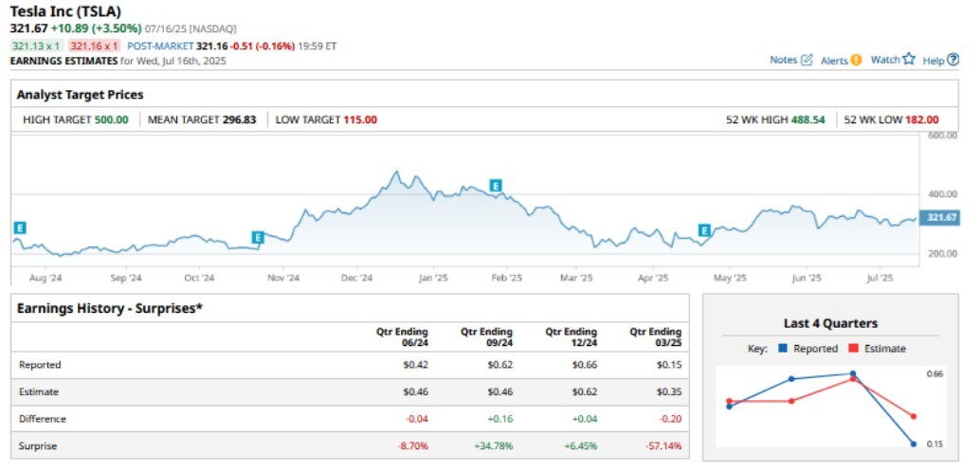Screen dimensions: 980x472
Task: Click the 52 WK HIGH 488.54 value
Action: click(807, 120)
